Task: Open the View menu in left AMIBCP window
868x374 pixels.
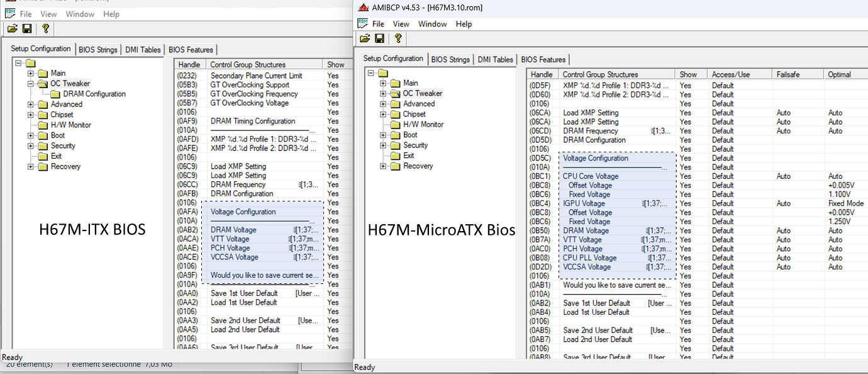Action: tap(48, 14)
